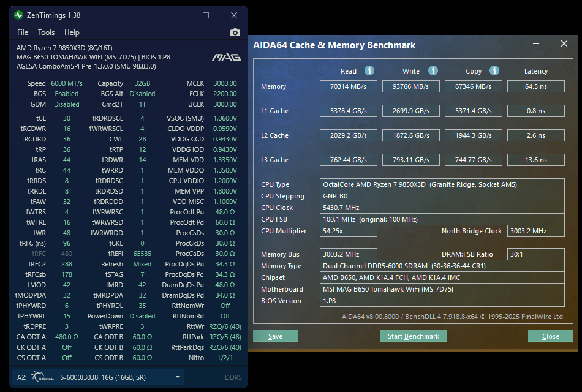Click the Save button in AIDA64
The image size is (582, 392).
276,336
